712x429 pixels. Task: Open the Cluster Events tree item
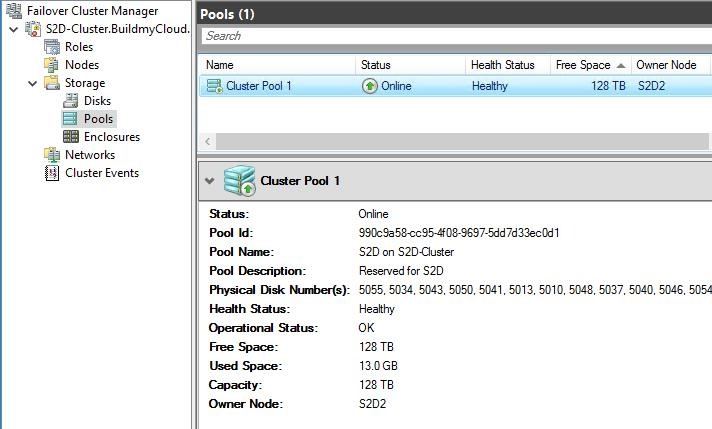coord(102,173)
